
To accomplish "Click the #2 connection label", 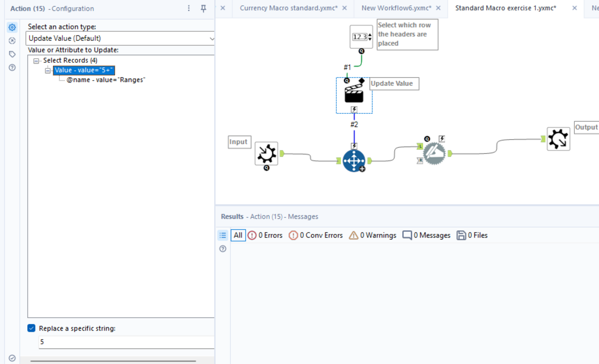I will point(354,124).
